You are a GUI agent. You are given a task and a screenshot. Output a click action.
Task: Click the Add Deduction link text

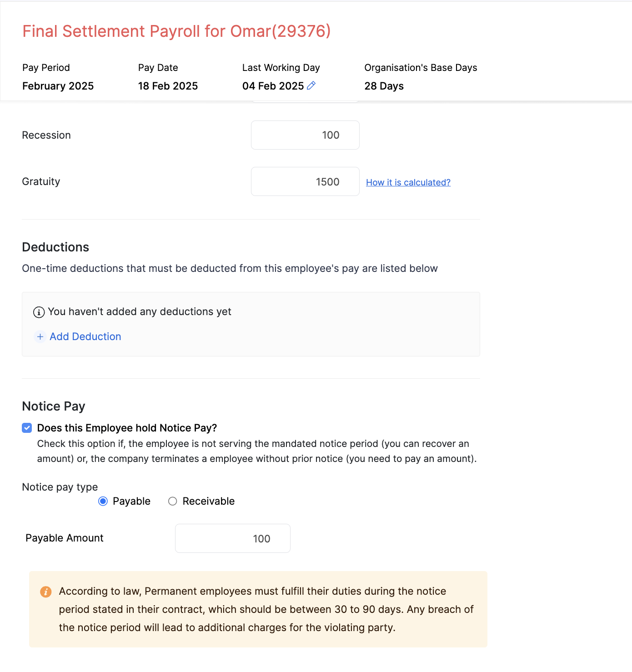(85, 336)
